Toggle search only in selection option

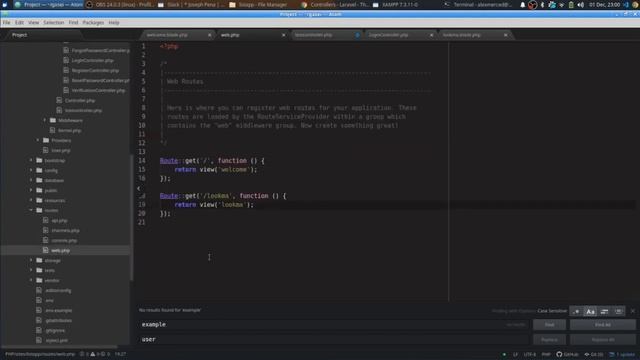604,311
